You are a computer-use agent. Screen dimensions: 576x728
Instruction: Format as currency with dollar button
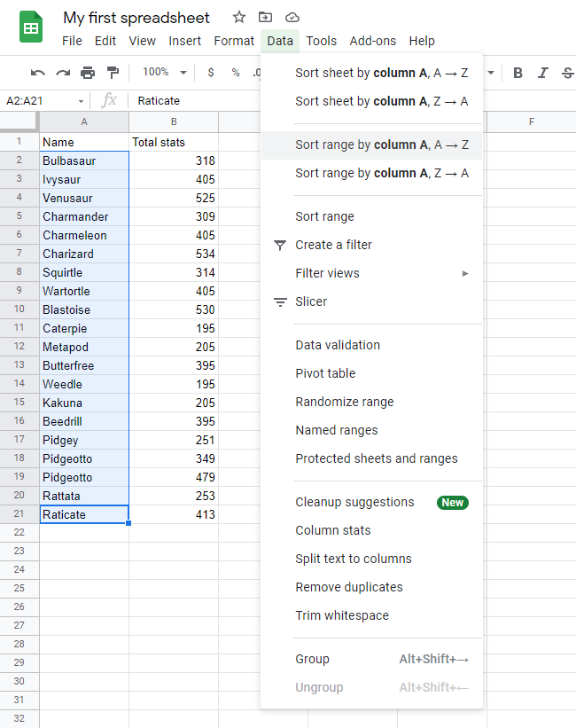211,73
